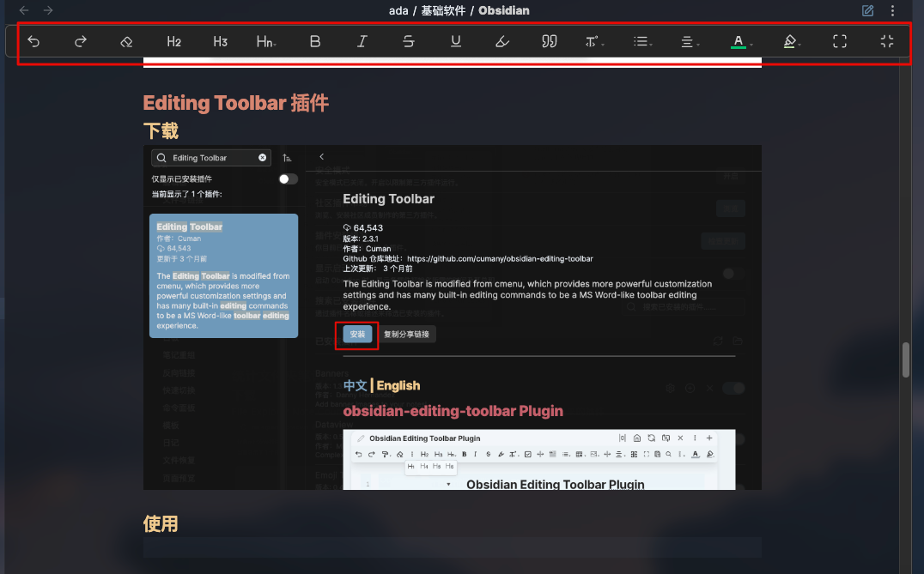924x574 pixels.
Task: Apply Heading 3 formatting
Action: [x=220, y=40]
